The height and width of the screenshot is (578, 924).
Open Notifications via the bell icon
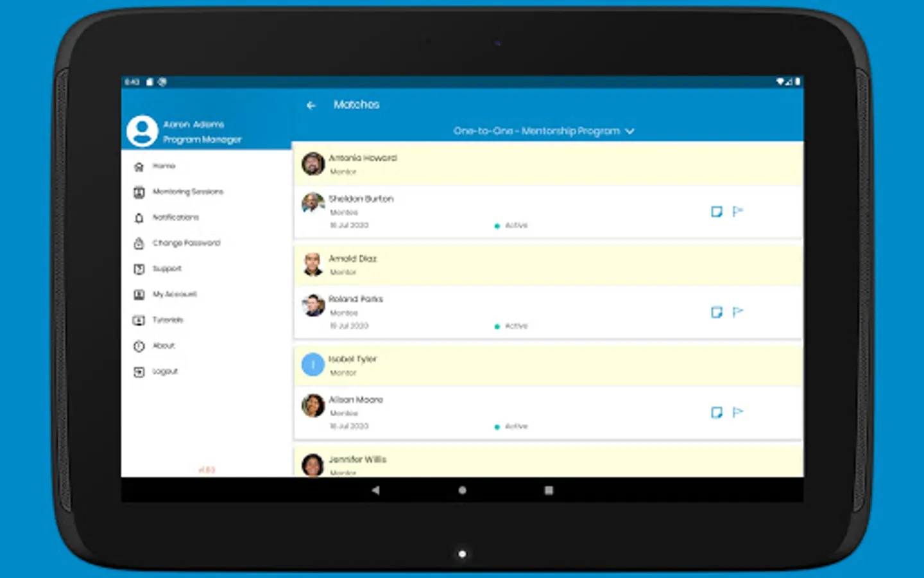[140, 218]
